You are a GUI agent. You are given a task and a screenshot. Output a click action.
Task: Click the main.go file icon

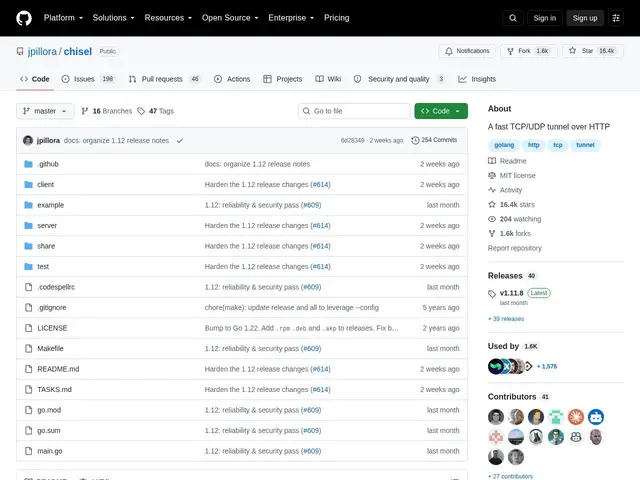click(28, 451)
